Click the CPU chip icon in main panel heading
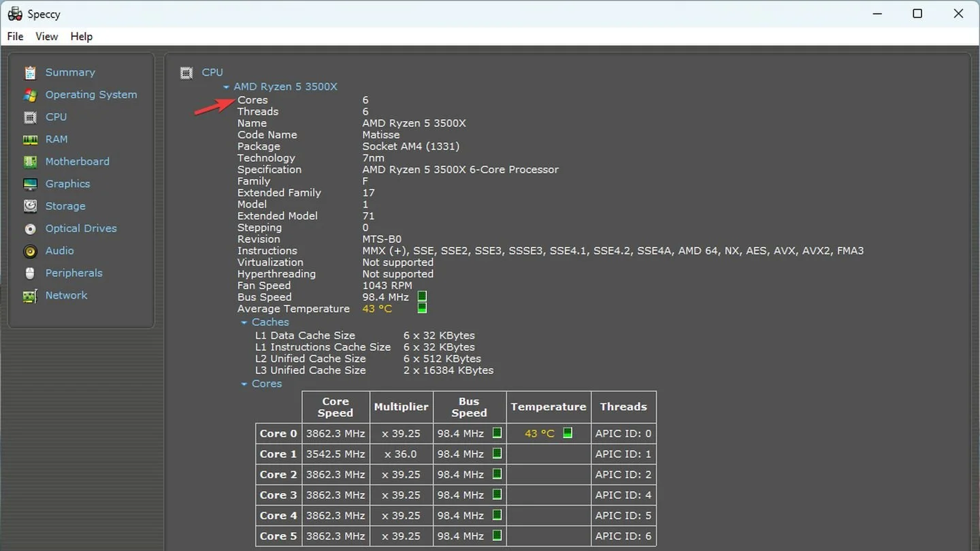This screenshot has width=980, height=551. pos(186,72)
